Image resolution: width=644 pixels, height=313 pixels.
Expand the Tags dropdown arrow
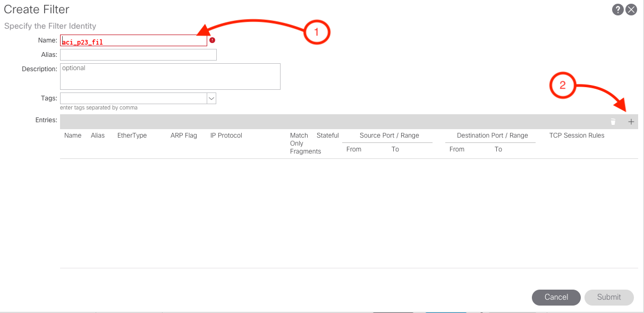tap(211, 98)
